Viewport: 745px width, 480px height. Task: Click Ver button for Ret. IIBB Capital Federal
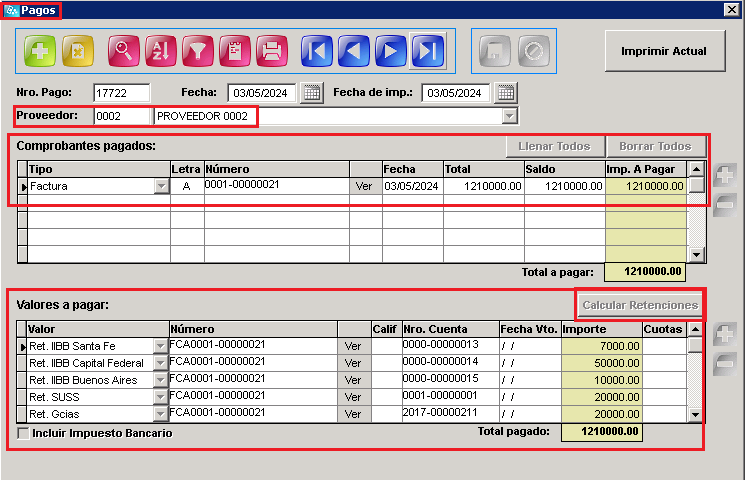pyautogui.click(x=353, y=363)
